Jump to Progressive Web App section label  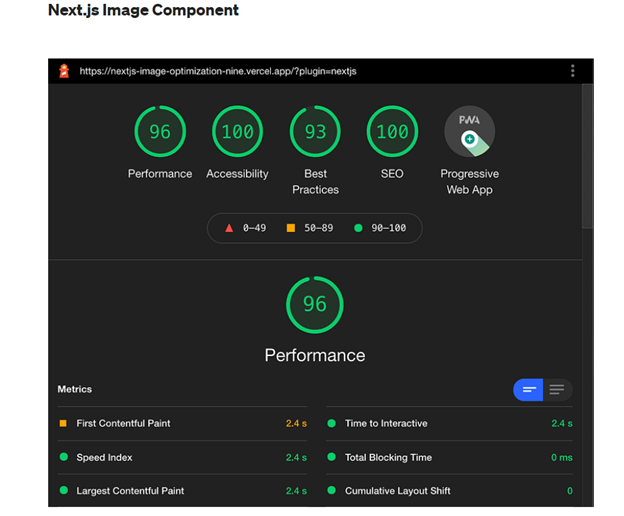pyautogui.click(x=470, y=182)
